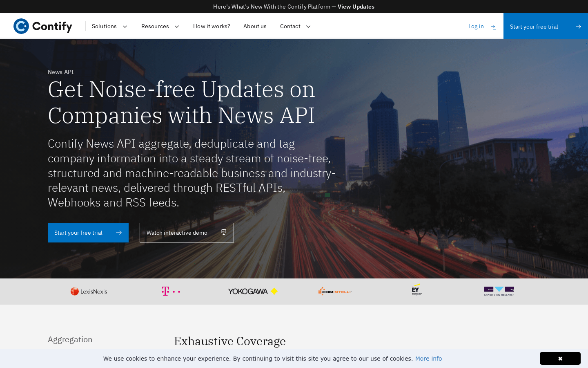This screenshot has height=368, width=588.
Task: Click the monitor icon on the demo button
Action: pyautogui.click(x=223, y=232)
